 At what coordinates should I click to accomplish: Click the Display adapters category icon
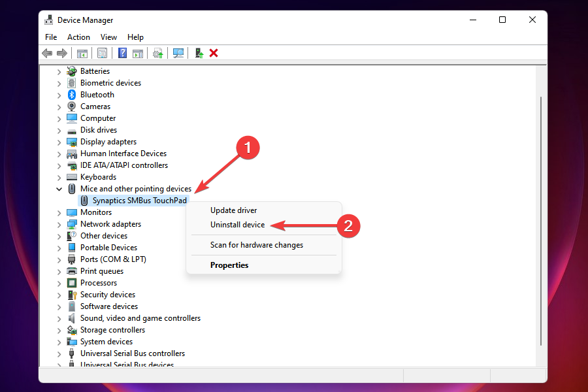tap(72, 142)
